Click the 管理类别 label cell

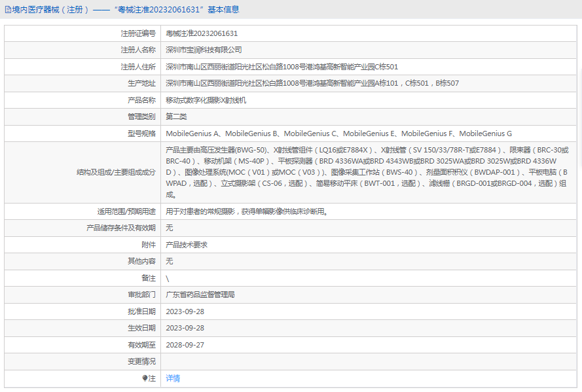click(82, 117)
